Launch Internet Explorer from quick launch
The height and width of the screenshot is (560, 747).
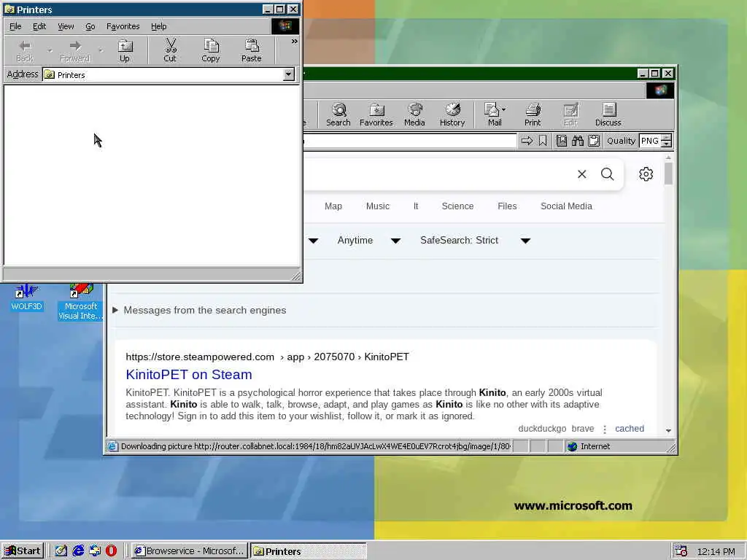click(78, 551)
